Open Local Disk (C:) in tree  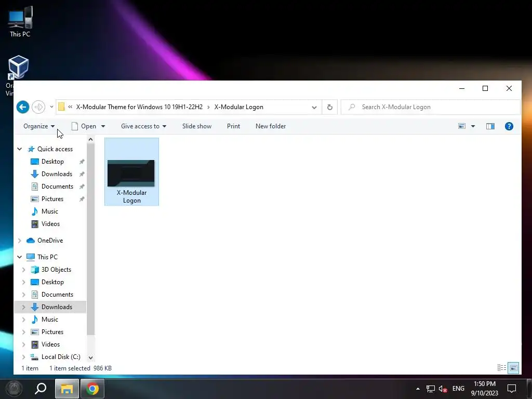click(x=61, y=357)
